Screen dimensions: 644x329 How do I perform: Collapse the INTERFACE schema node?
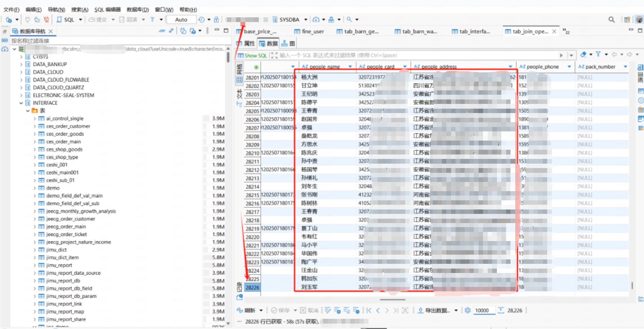21,103
